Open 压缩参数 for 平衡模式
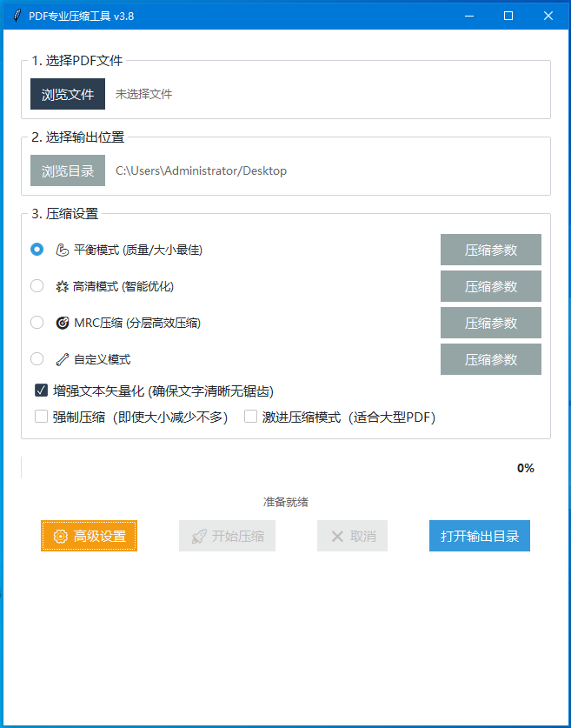 pyautogui.click(x=490, y=250)
